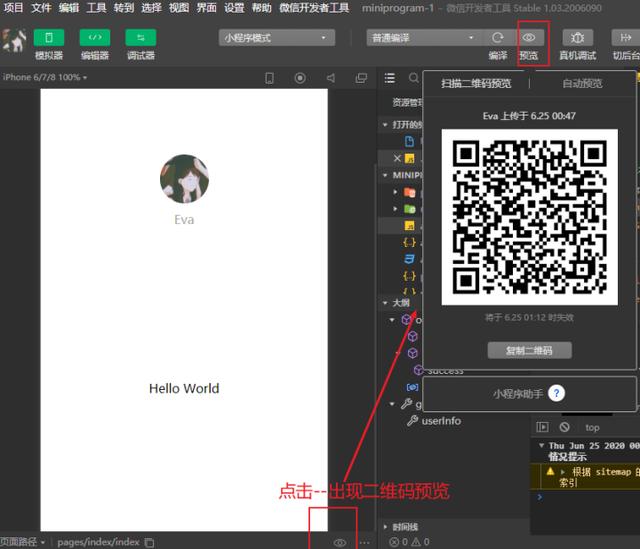Open the 界面 menu
This screenshot has height=549, width=640.
point(207,8)
